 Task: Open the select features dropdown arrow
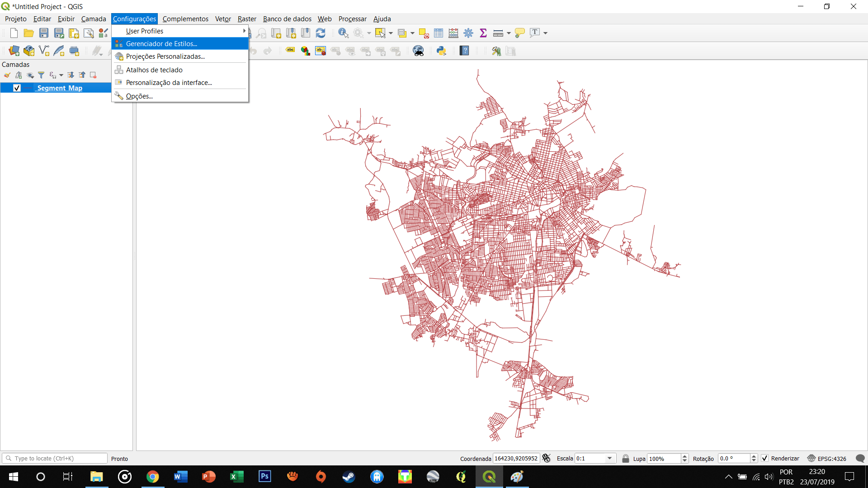pos(391,33)
